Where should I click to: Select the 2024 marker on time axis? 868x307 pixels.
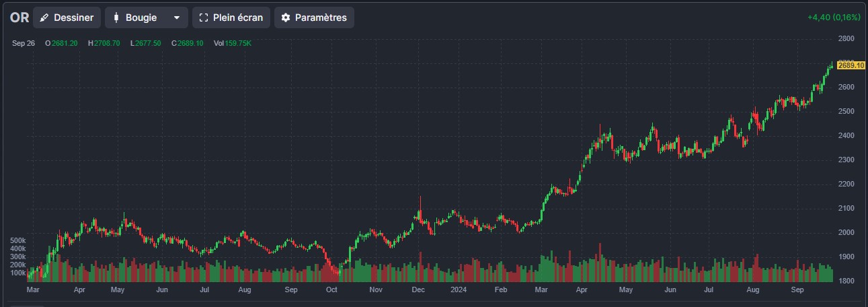click(458, 290)
